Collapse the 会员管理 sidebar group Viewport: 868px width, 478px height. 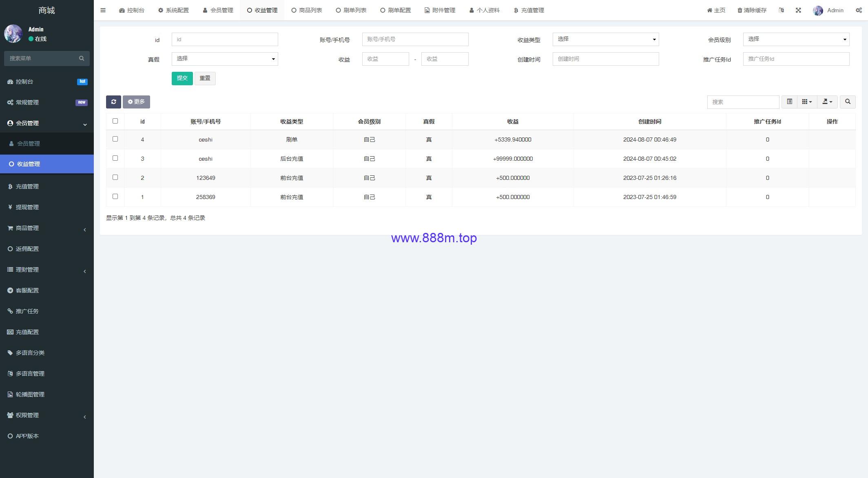(47, 123)
